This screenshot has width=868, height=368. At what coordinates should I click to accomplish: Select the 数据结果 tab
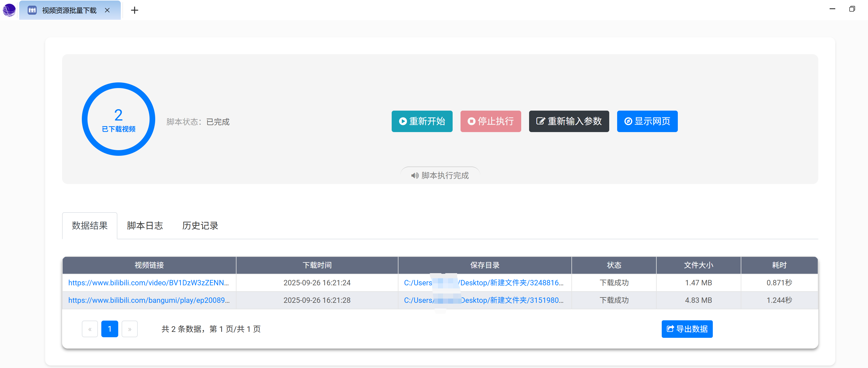coord(90,225)
